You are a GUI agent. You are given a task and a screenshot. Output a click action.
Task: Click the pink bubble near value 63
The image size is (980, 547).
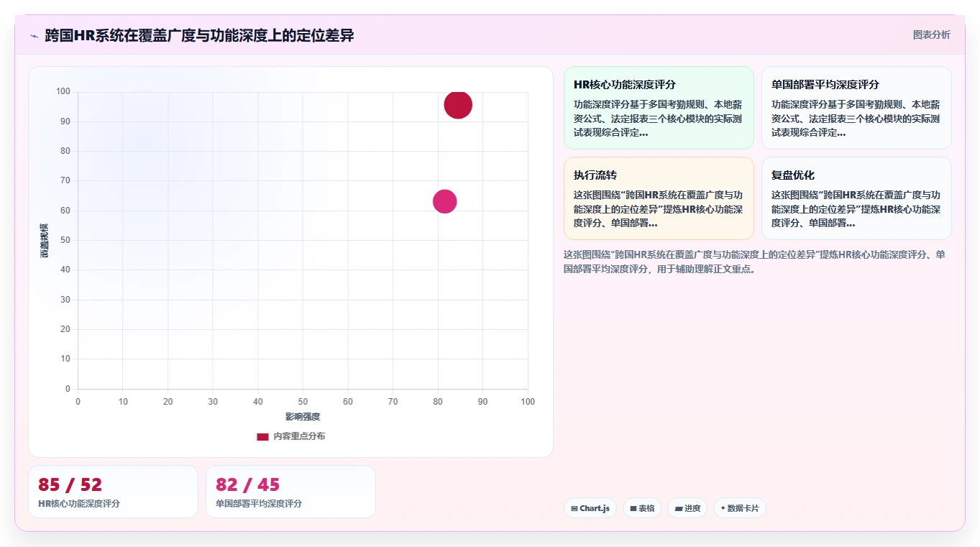pos(445,201)
